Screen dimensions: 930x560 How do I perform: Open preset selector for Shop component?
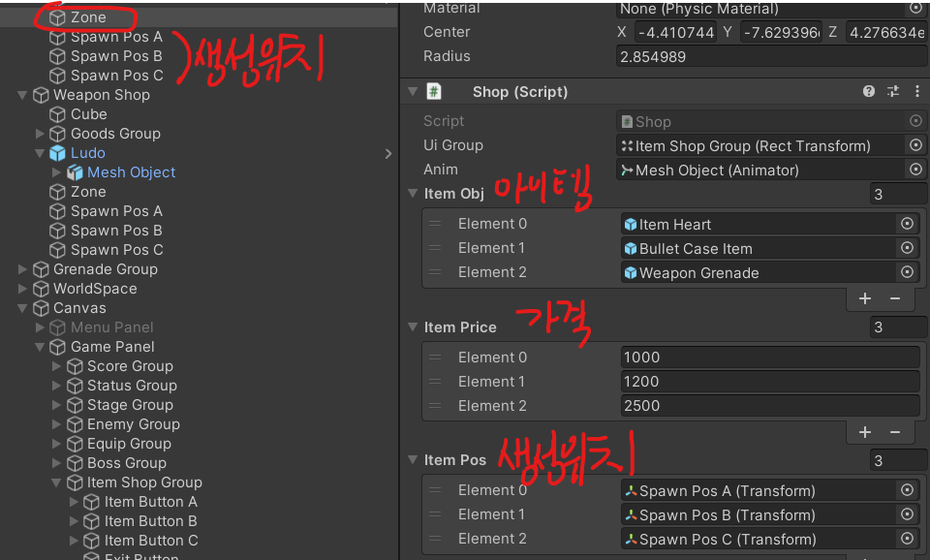pyautogui.click(x=892, y=92)
